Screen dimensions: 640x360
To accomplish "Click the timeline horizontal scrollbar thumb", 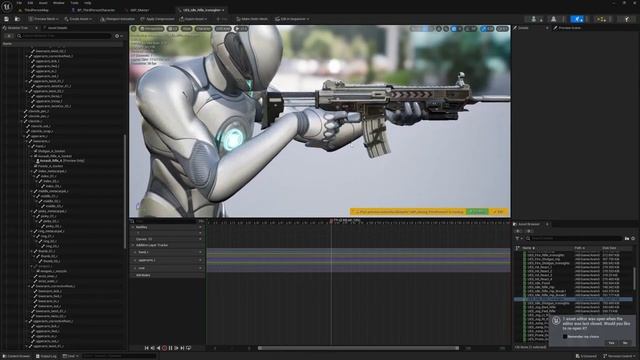I will click(x=358, y=348).
